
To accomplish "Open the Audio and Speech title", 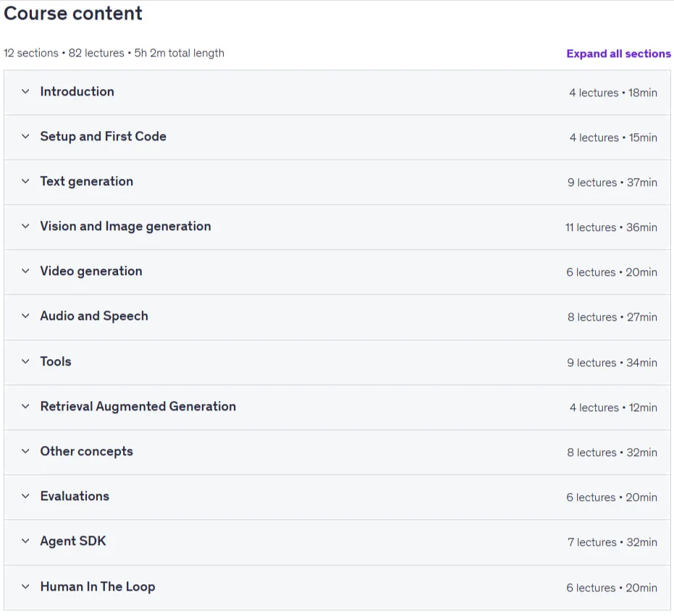I will click(94, 316).
